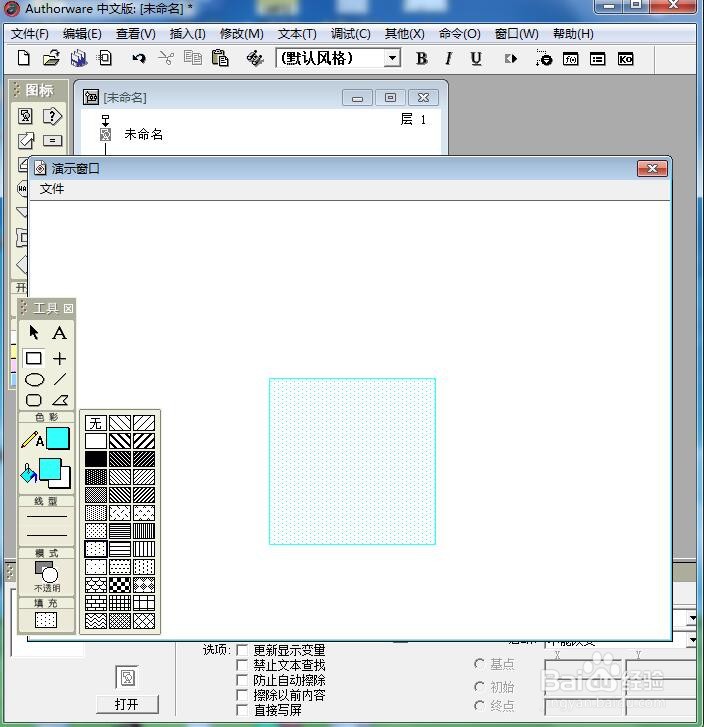Toggle 擦除以前内容 checkbox
704x727 pixels.
[242, 695]
